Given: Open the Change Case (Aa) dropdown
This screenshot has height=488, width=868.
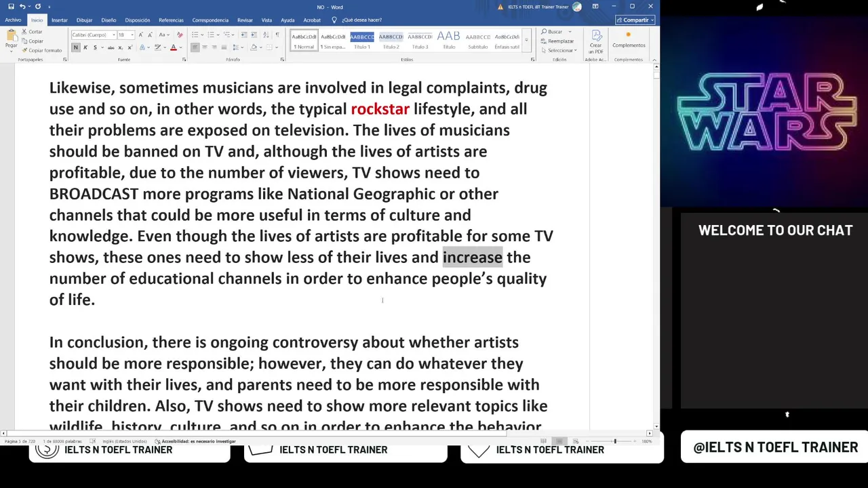Looking at the screenshot, I should [163, 35].
